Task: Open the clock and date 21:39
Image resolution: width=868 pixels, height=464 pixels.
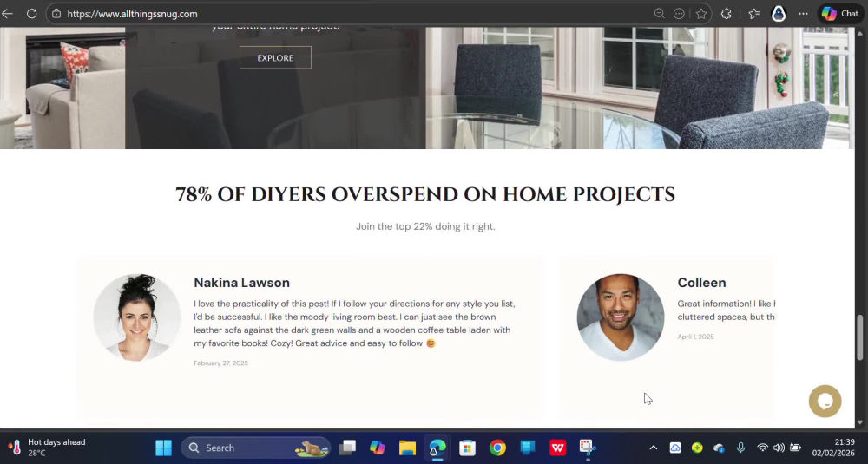Action: pos(833,448)
